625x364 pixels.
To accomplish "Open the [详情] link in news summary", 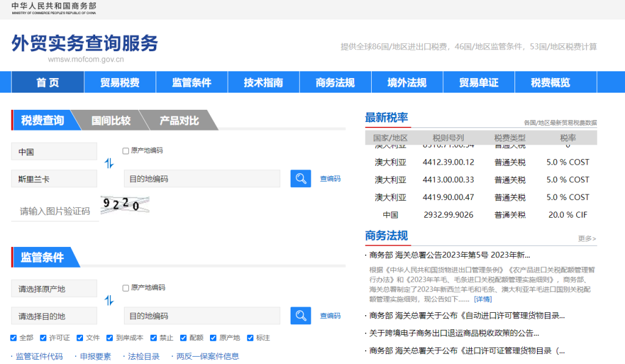I will point(483,299).
